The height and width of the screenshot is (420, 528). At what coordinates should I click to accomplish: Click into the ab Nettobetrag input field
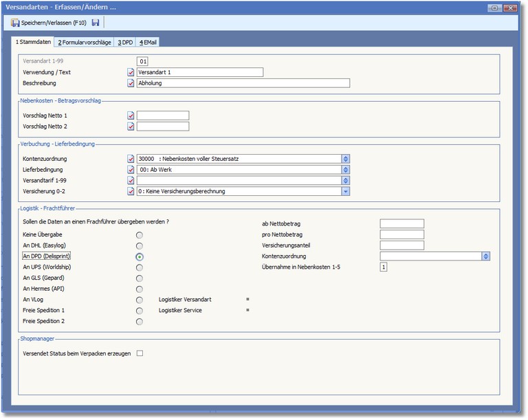coord(401,224)
